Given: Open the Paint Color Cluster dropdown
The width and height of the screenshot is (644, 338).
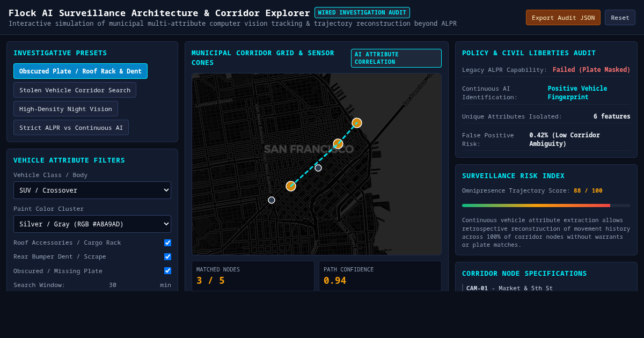Looking at the screenshot, I should tap(92, 224).
